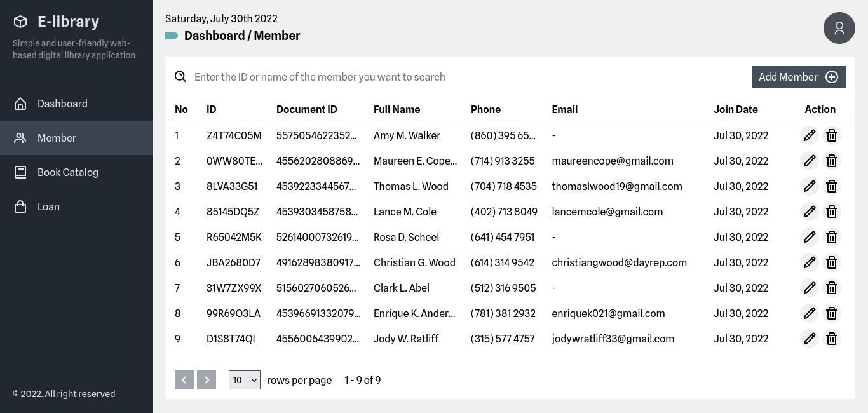Viewport: 868px width, 413px height.
Task: Edit Christian G. Wood's row with pencil
Action: [810, 262]
